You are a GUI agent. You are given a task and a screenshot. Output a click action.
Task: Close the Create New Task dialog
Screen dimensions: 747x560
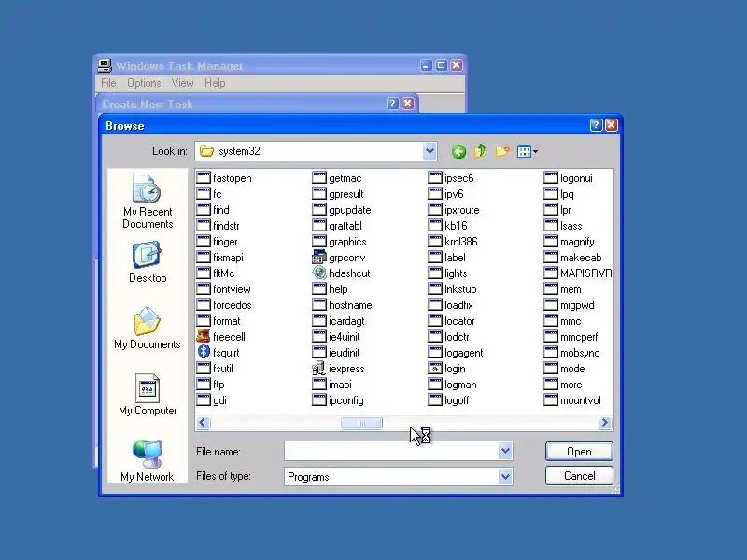(408, 104)
